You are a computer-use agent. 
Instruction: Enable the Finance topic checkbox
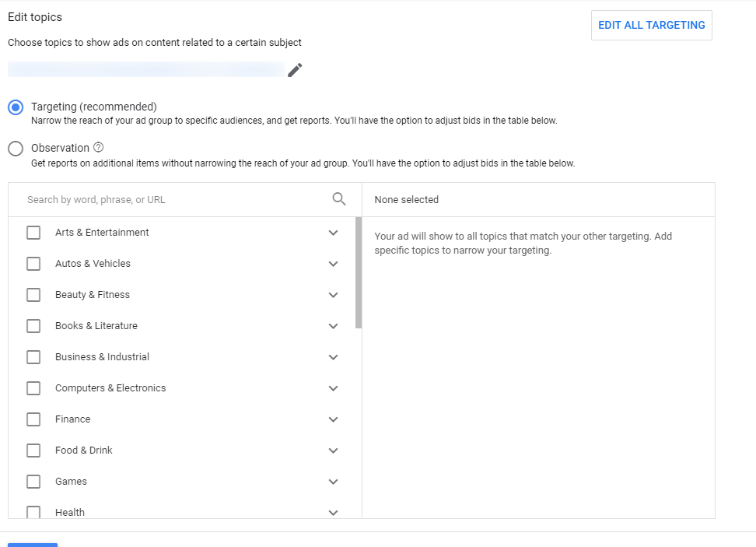[33, 419]
